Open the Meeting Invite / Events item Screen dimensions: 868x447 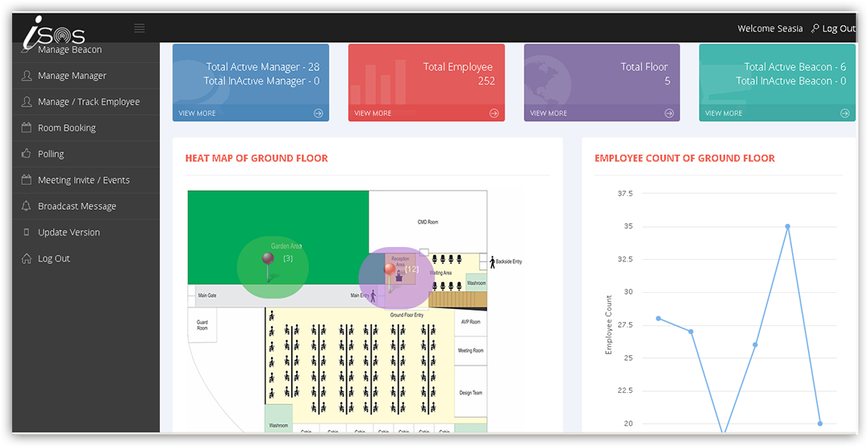86,179
